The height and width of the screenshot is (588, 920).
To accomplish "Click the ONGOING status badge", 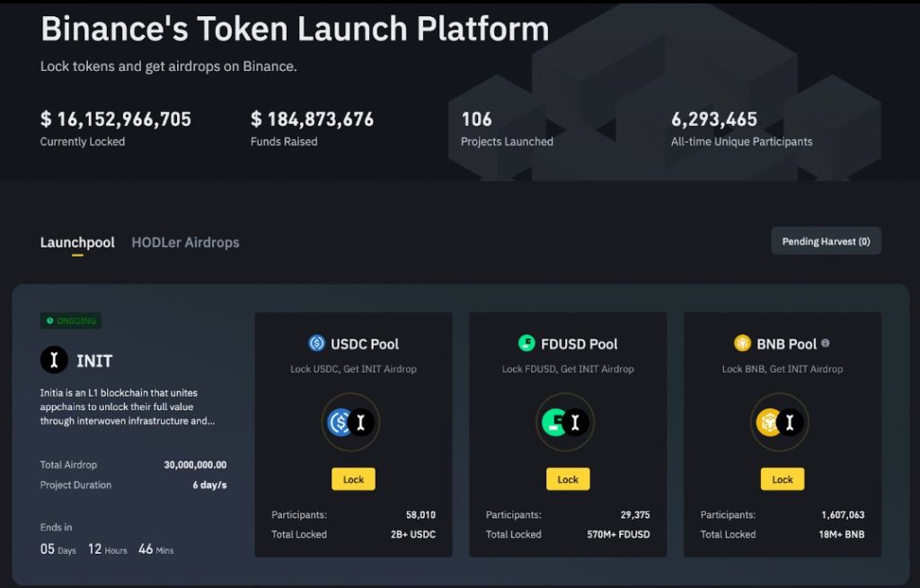I will pos(71,320).
